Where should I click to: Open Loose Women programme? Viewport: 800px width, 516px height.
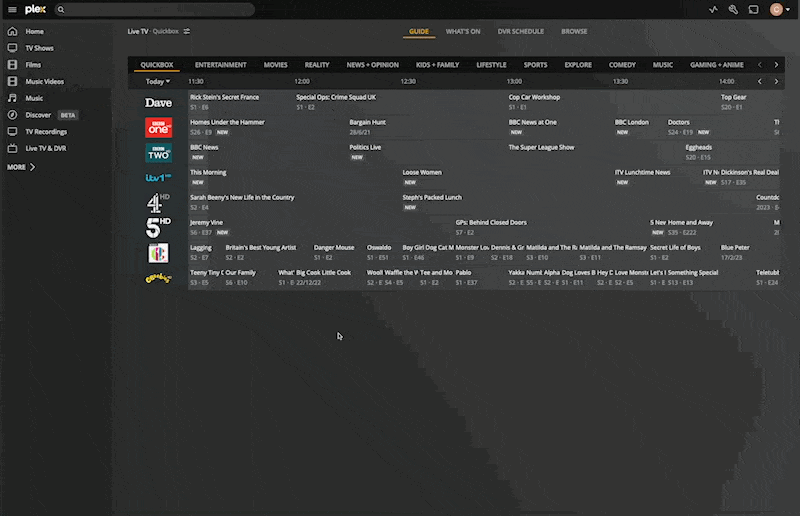point(507,177)
